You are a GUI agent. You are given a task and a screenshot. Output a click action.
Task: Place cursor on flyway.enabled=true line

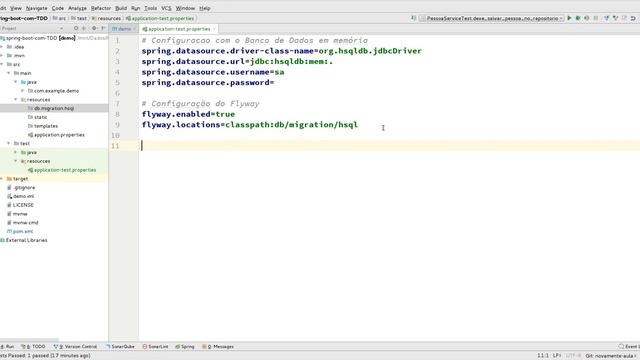[188, 114]
